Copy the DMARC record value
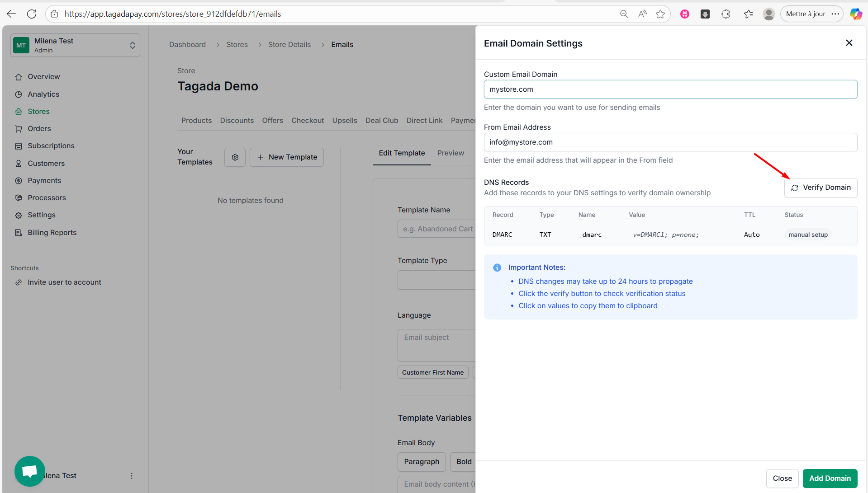 pyautogui.click(x=665, y=235)
